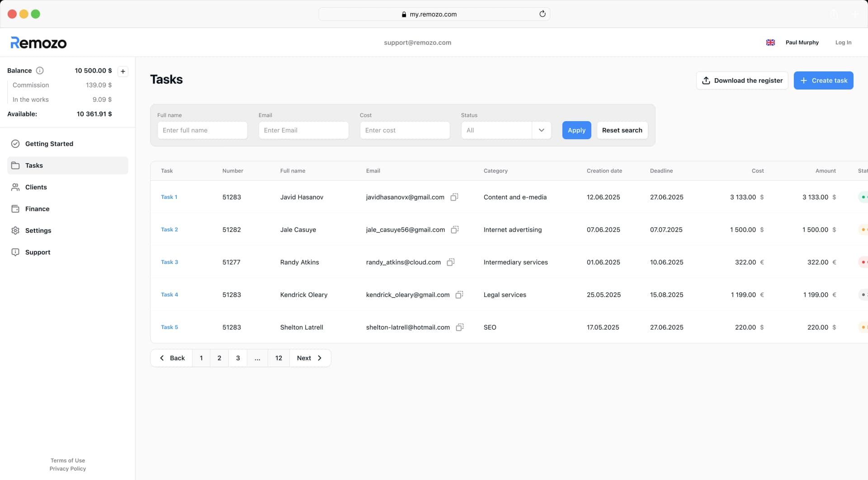This screenshot has width=868, height=480.
Task: Go to the Next page of tasks
Action: [x=310, y=358]
